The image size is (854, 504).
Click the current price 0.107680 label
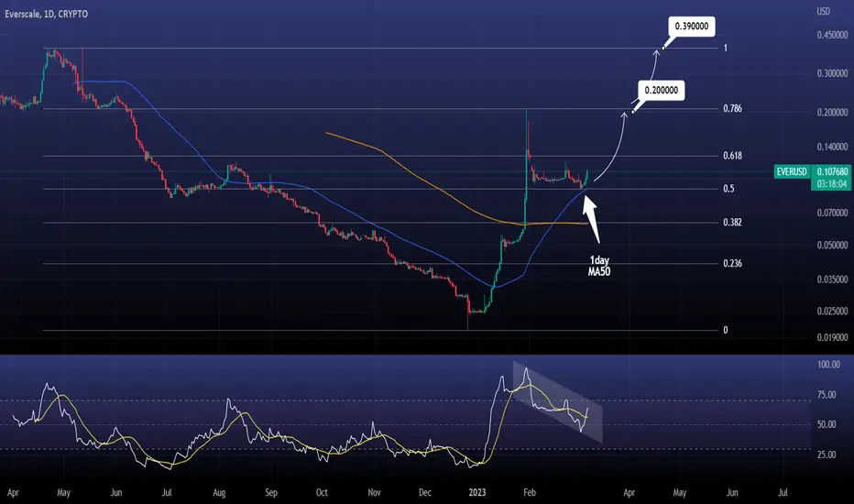coord(832,171)
